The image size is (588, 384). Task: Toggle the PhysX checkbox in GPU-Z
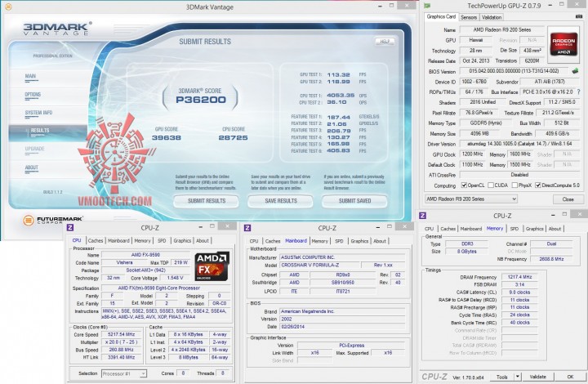(x=514, y=185)
